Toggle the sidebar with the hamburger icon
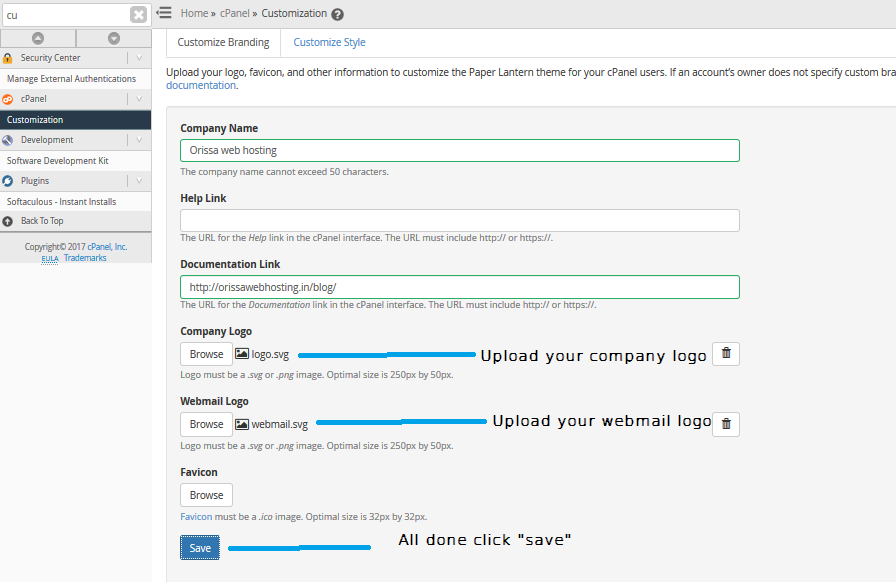The height and width of the screenshot is (582, 896). (x=164, y=13)
